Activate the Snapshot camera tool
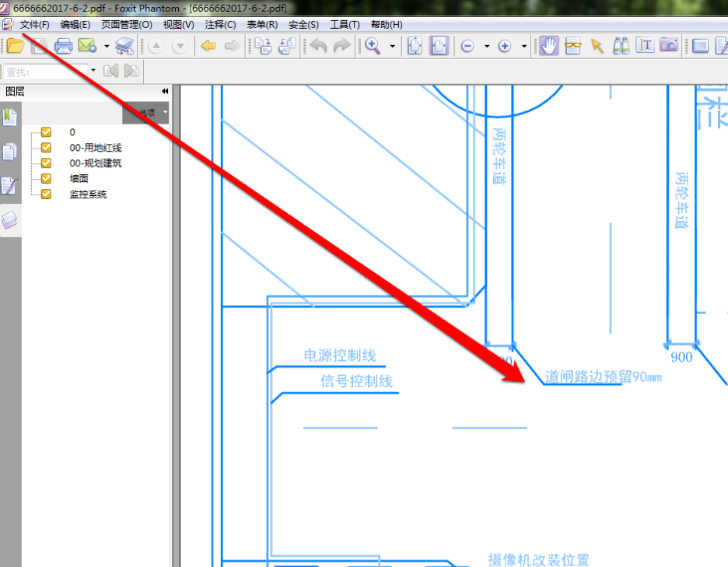Image resolution: width=728 pixels, height=567 pixels. pos(669,46)
